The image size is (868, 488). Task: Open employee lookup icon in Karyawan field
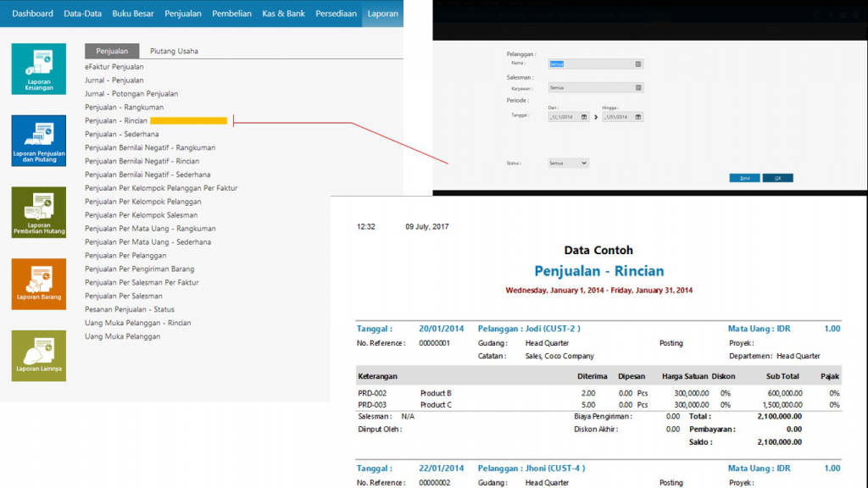tap(637, 87)
